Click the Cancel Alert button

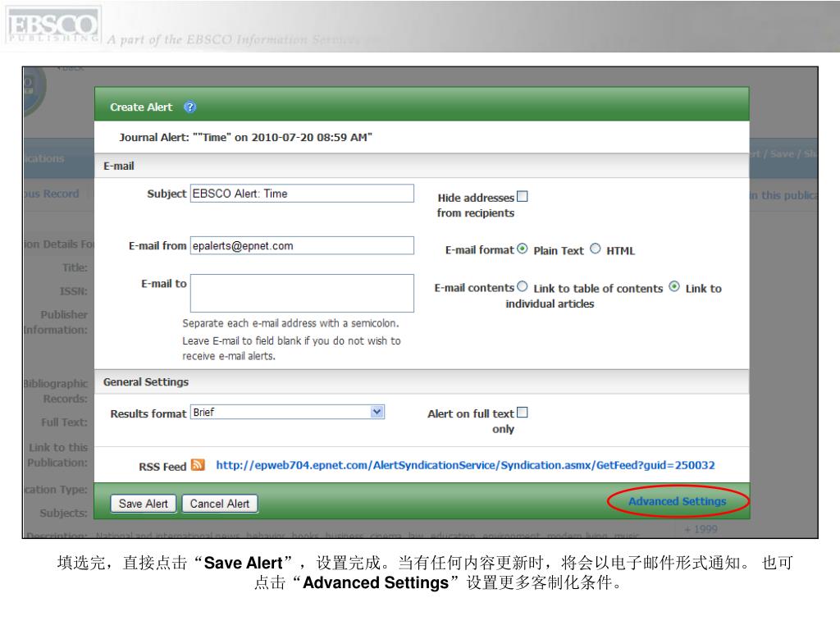(x=220, y=504)
